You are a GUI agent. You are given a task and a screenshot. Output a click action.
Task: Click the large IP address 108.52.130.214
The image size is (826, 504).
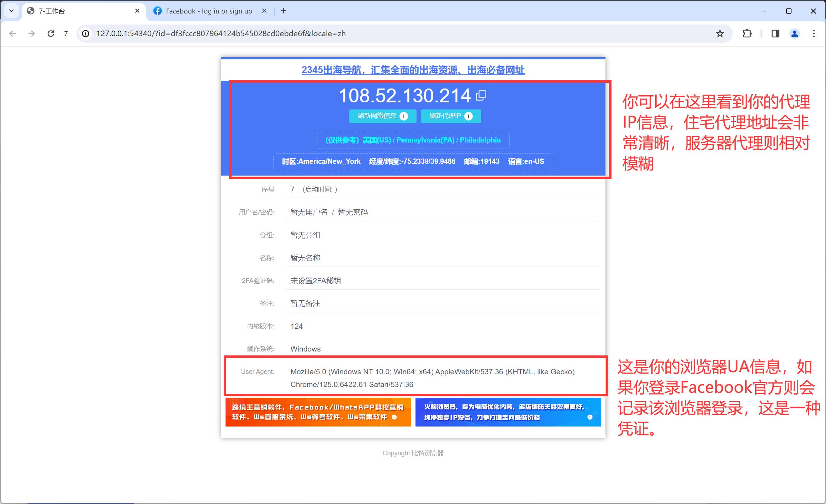pos(405,96)
